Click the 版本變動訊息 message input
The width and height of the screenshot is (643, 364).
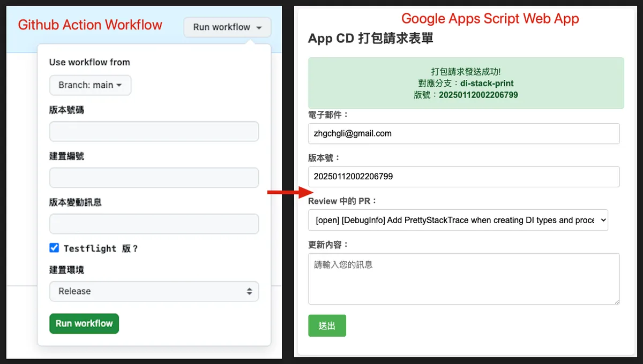click(154, 224)
